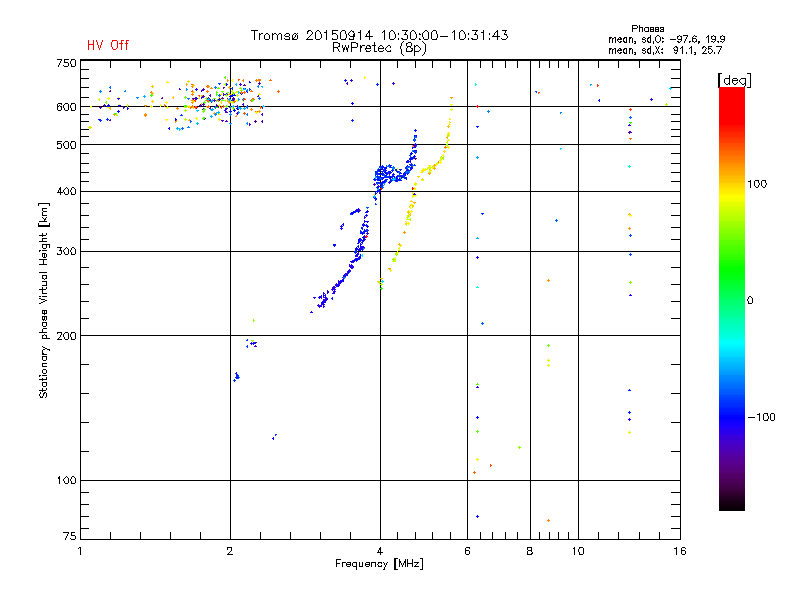Click the 'Frequency [MHz]' x-axis title
This screenshot has width=800, height=600.
[379, 564]
